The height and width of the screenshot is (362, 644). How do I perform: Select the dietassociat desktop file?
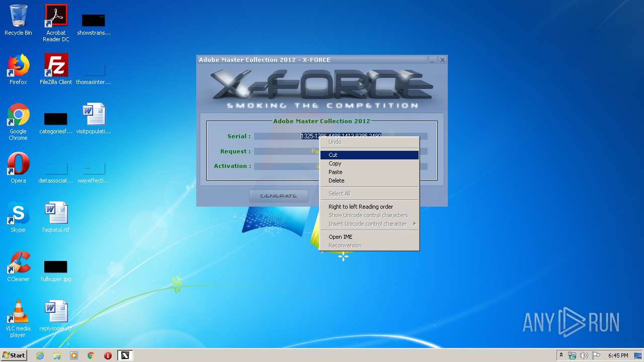click(56, 171)
